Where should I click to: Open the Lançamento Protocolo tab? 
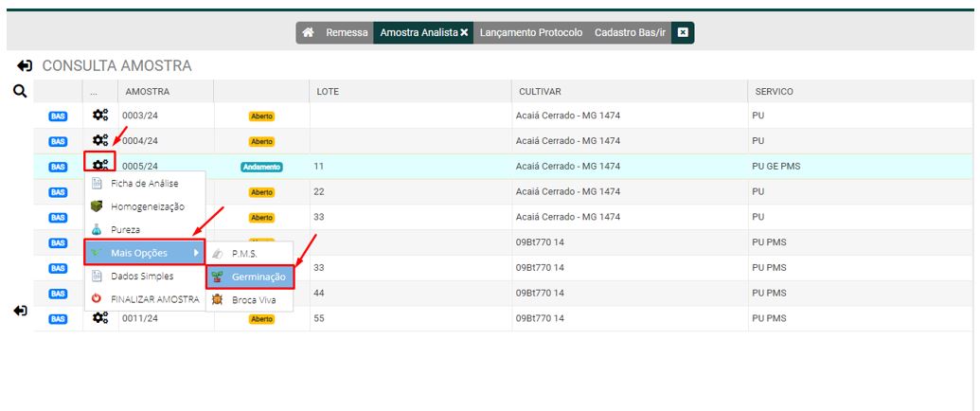531,33
